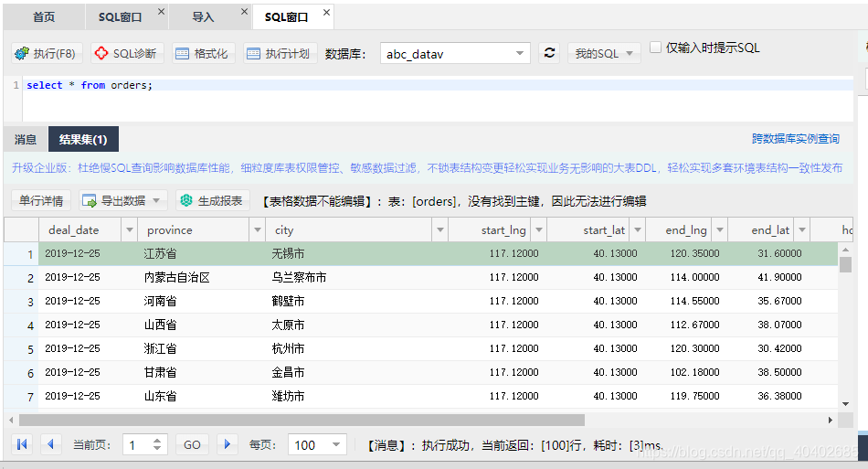Open 跨数据库实例查询 link
This screenshot has width=868, height=469.
(796, 139)
